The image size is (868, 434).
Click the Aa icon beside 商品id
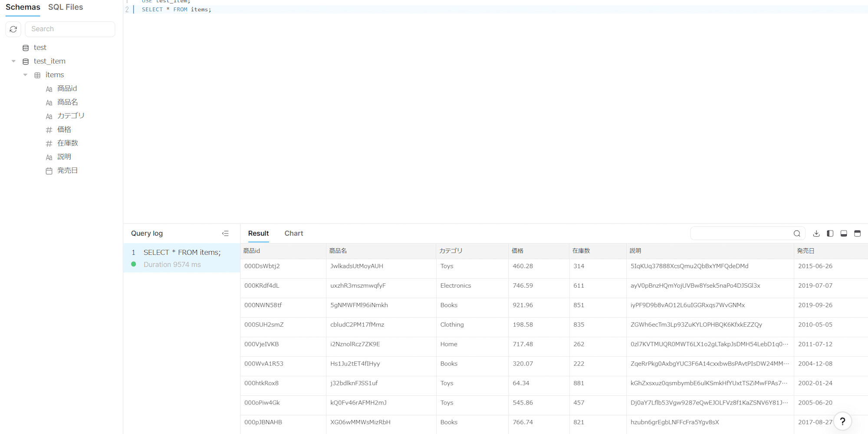point(49,89)
